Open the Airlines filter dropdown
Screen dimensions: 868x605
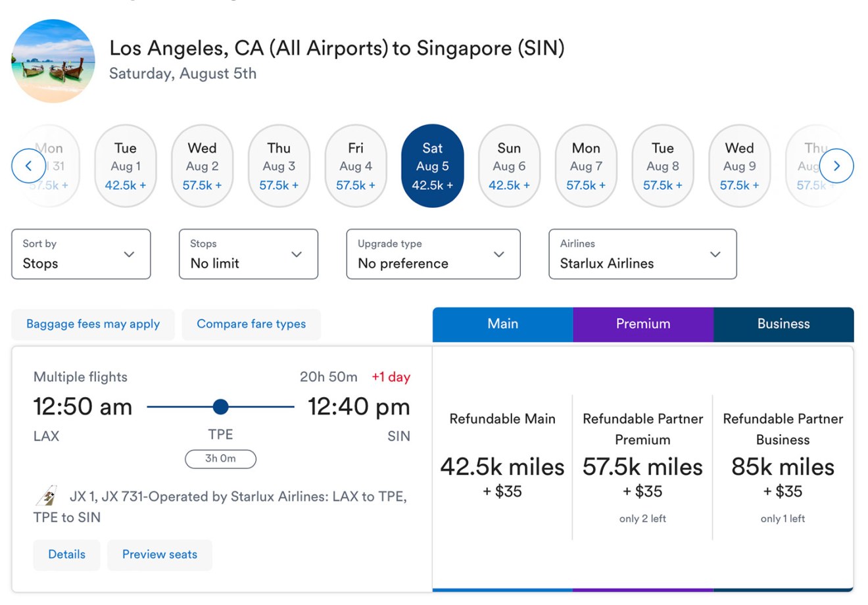pyautogui.click(x=642, y=254)
